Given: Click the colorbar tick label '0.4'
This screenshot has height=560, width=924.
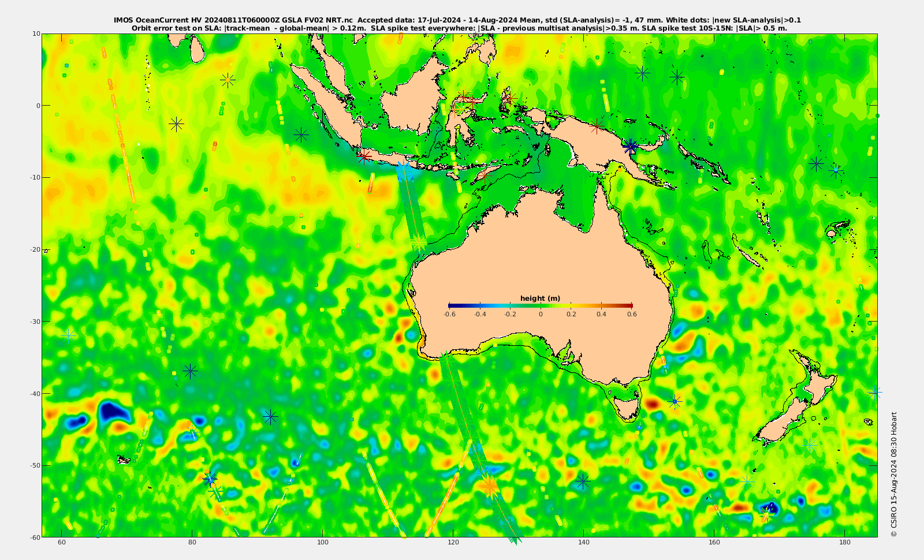Looking at the screenshot, I should click(602, 314).
